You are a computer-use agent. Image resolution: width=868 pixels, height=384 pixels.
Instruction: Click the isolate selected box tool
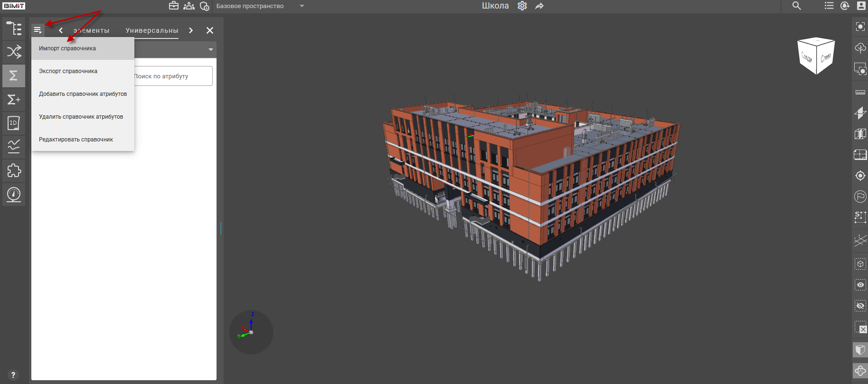click(860, 264)
